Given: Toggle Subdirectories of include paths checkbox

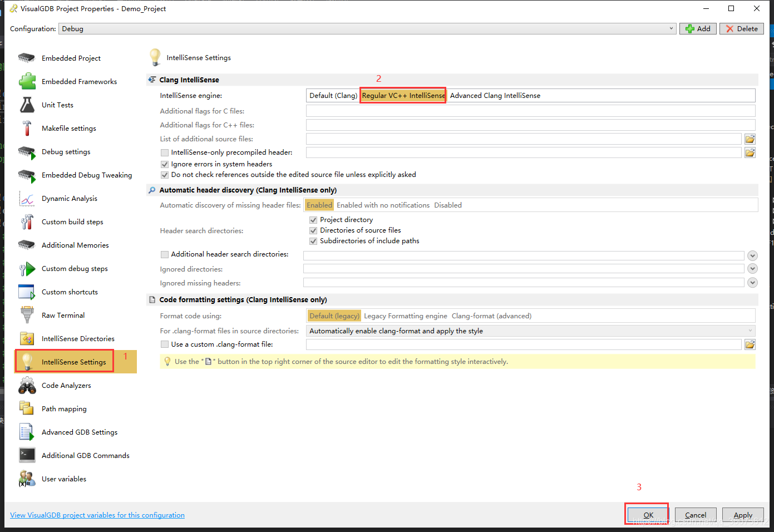Looking at the screenshot, I should [313, 241].
